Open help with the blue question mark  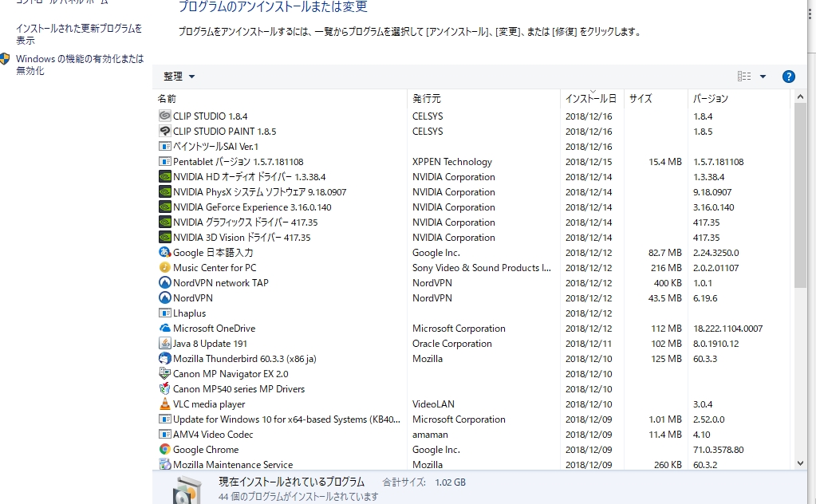(x=788, y=77)
